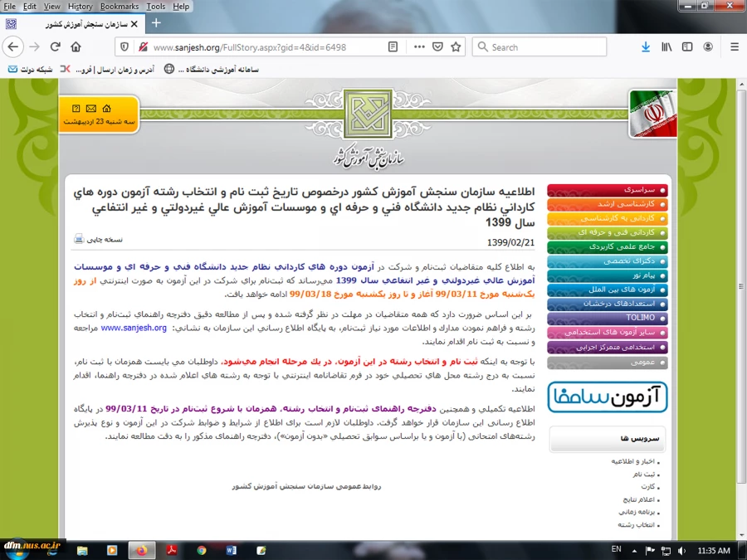
Task: Open Word from the taskbar
Action: (x=232, y=551)
